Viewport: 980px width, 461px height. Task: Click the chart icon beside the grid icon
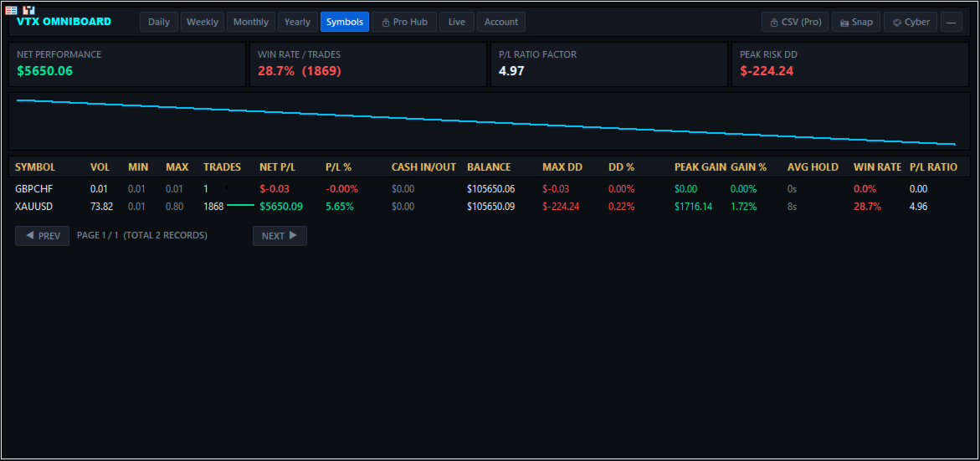(28, 11)
